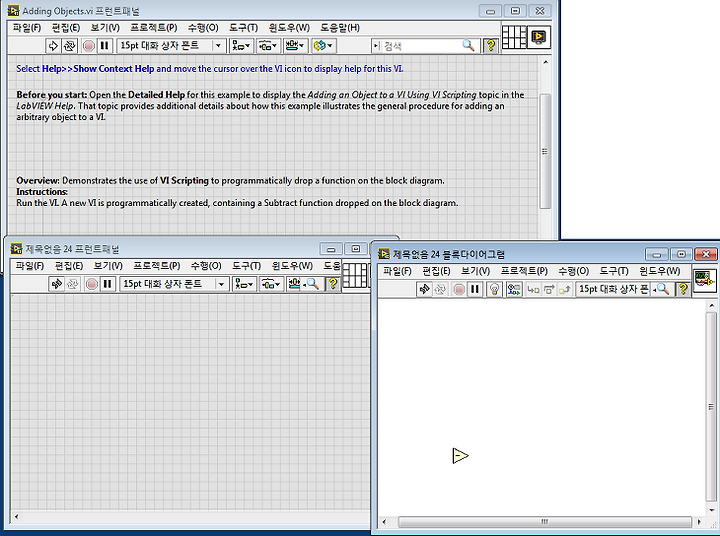Open Reorder menu in Adding Objects.vi toolbar
Screen dimensions: 720x536
tap(323, 45)
